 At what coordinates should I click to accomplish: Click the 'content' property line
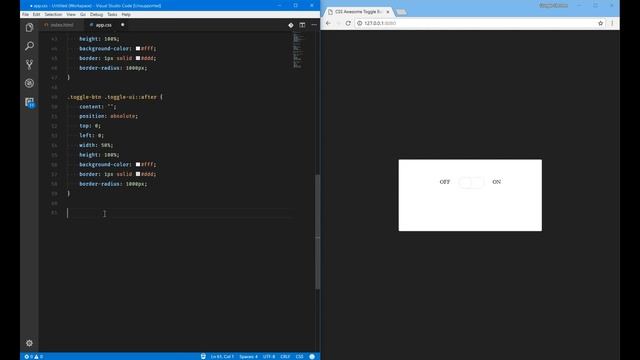(98, 107)
